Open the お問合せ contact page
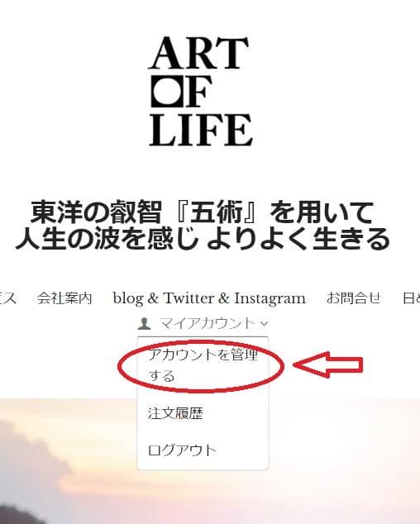 354,298
